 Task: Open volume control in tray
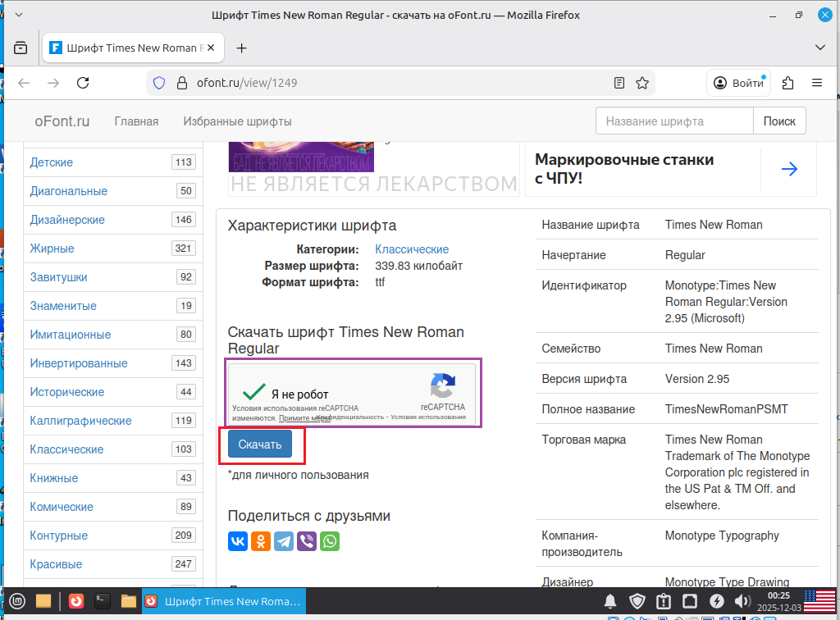pyautogui.click(x=742, y=601)
